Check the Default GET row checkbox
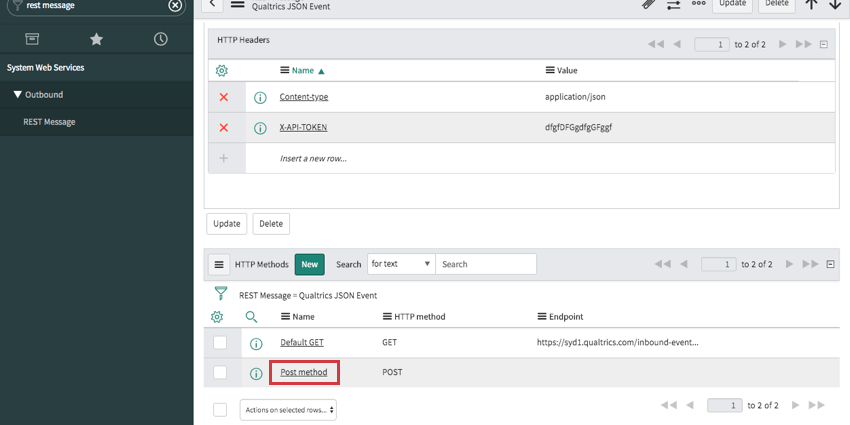 pyautogui.click(x=220, y=343)
